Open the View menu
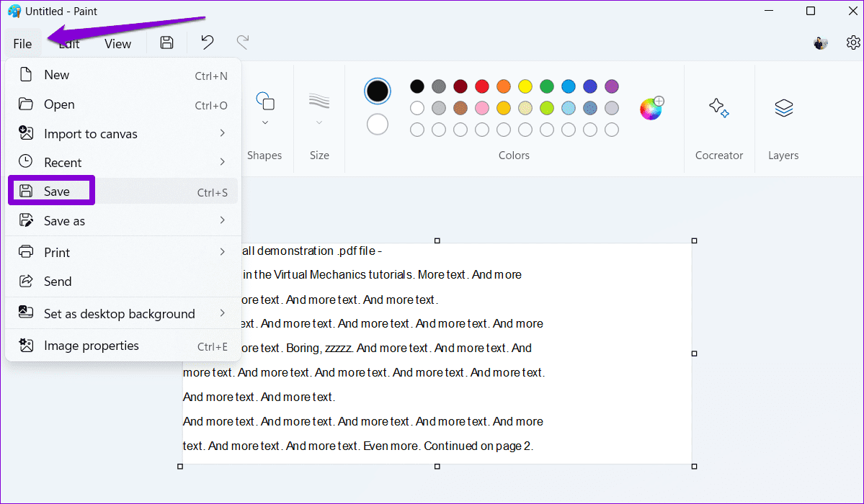This screenshot has height=504, width=864. click(117, 43)
